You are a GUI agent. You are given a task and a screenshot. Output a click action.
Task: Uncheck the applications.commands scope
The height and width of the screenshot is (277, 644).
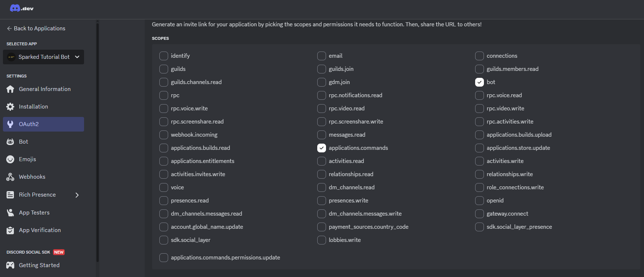322,148
